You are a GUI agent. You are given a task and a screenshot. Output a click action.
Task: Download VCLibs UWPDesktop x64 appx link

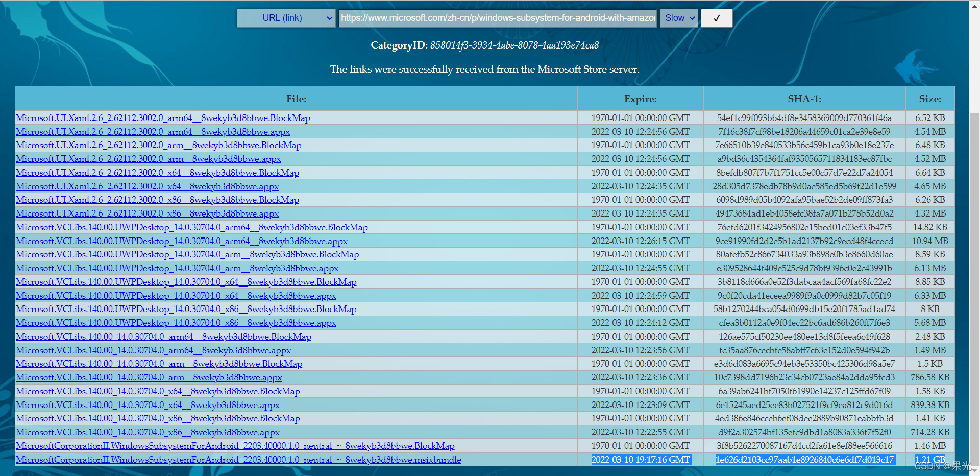(x=176, y=296)
